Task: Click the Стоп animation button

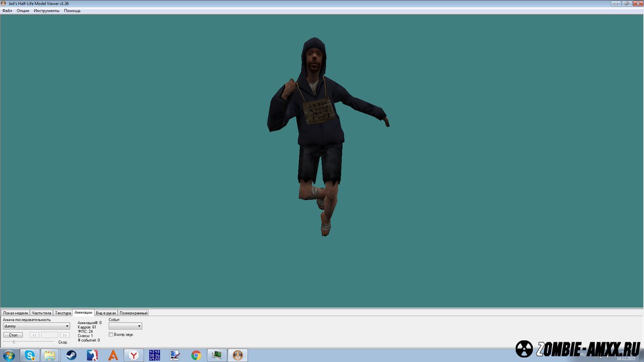Action: tap(13, 335)
